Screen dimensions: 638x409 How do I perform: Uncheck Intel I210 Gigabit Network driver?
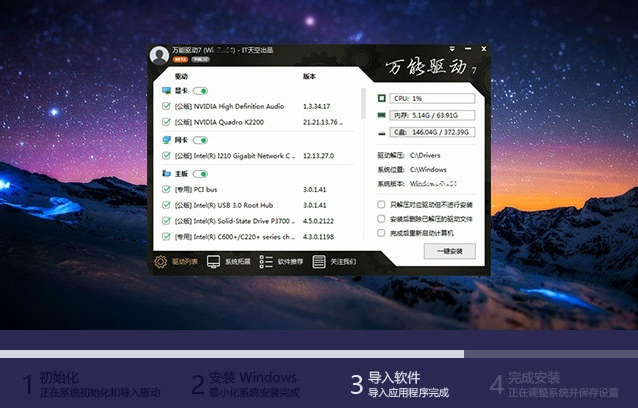(166, 155)
